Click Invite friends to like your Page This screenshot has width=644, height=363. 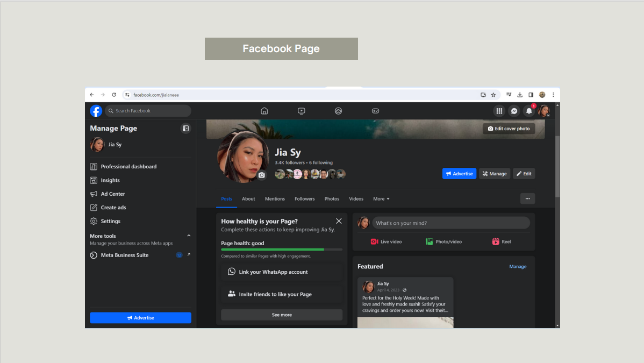pyautogui.click(x=281, y=294)
